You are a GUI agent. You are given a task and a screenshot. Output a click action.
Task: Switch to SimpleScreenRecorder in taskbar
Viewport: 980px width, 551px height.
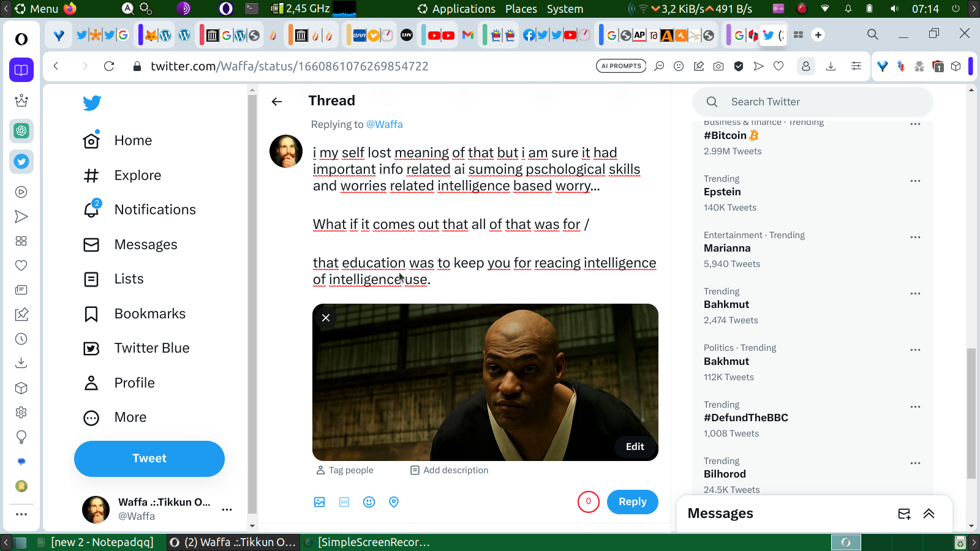(x=367, y=542)
